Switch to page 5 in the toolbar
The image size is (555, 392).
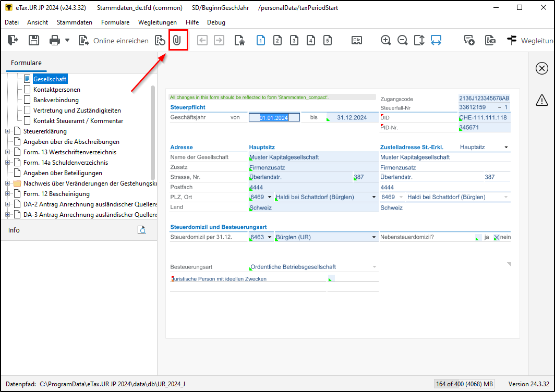328,40
